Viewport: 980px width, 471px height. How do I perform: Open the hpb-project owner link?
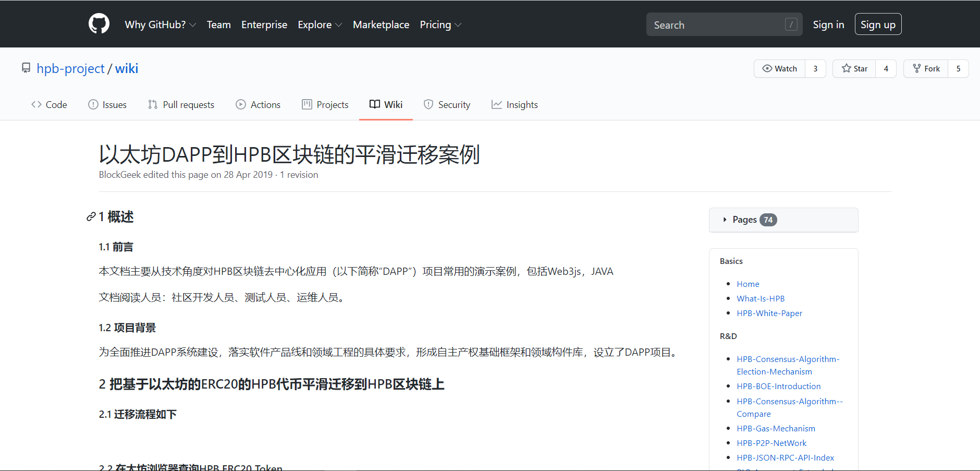(x=70, y=68)
